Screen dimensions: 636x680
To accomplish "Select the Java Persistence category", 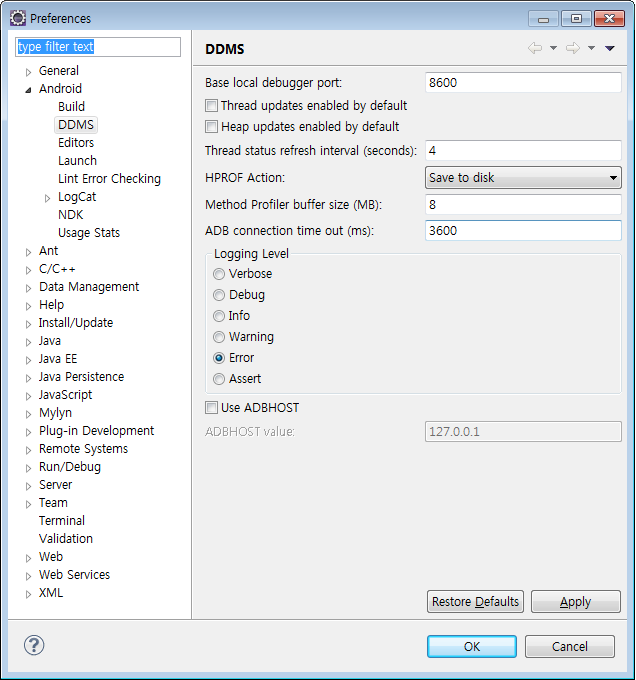I will click(x=81, y=376).
